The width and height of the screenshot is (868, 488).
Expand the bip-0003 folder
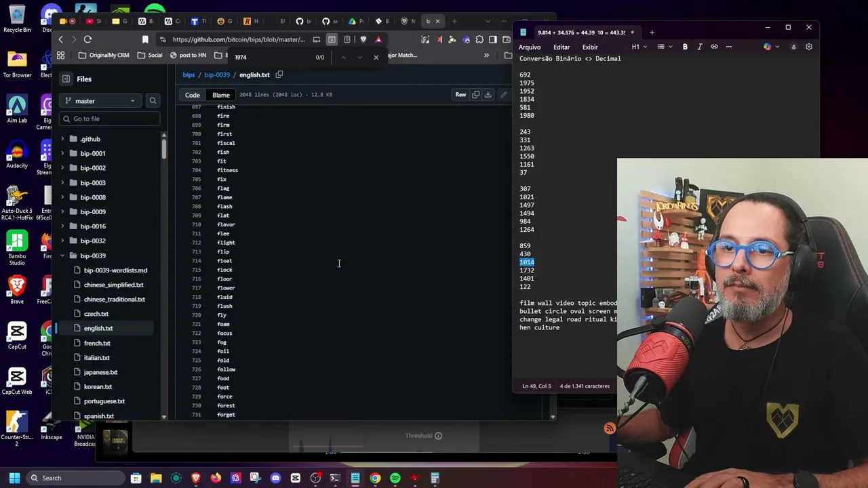point(62,182)
